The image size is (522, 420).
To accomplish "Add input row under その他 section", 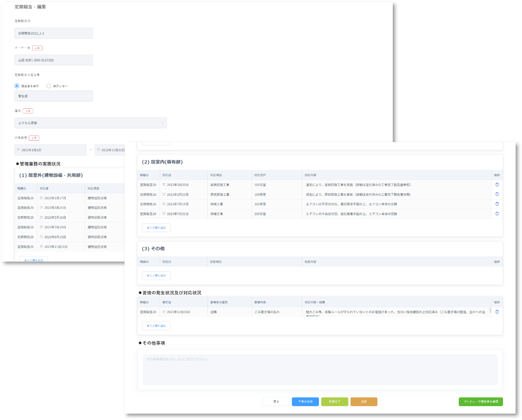I will click(x=156, y=276).
